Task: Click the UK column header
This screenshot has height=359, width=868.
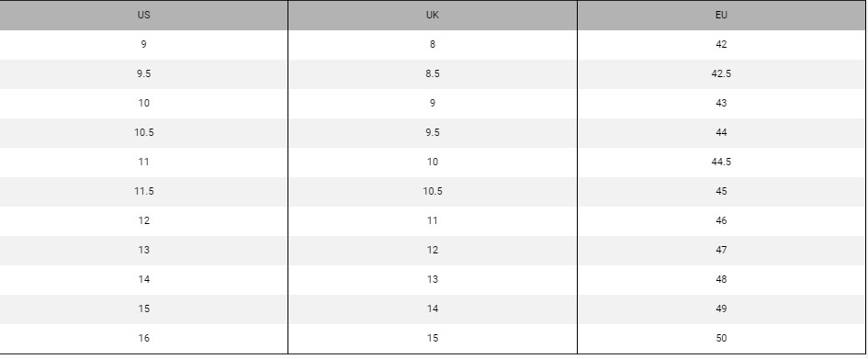Action: click(433, 16)
